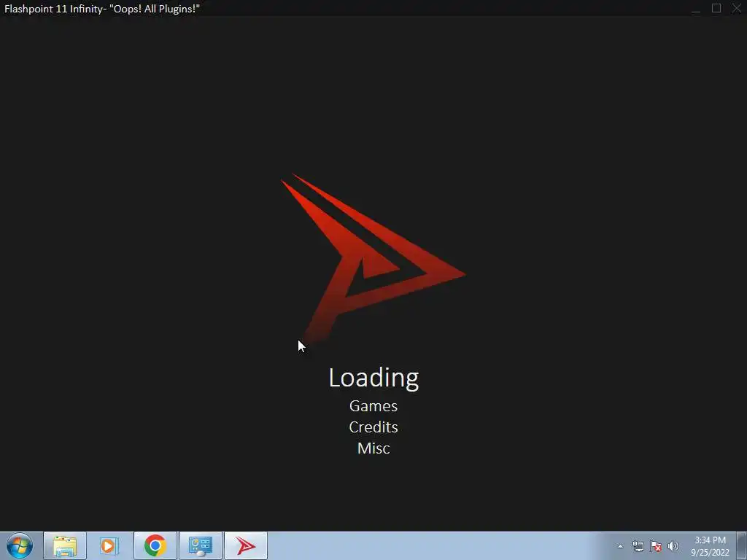
Task: Launch Windows Media Player from the taskbar
Action: (x=110, y=545)
